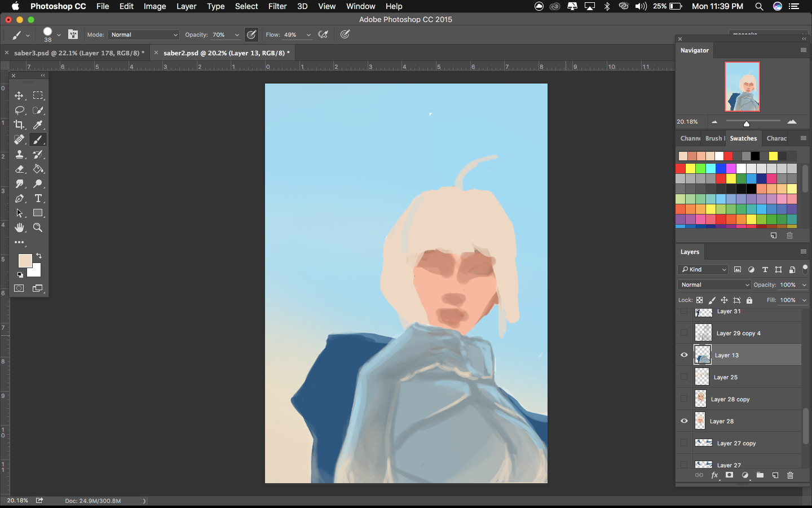Select the Rectangular Marquee tool
812x508 pixels.
coord(38,95)
